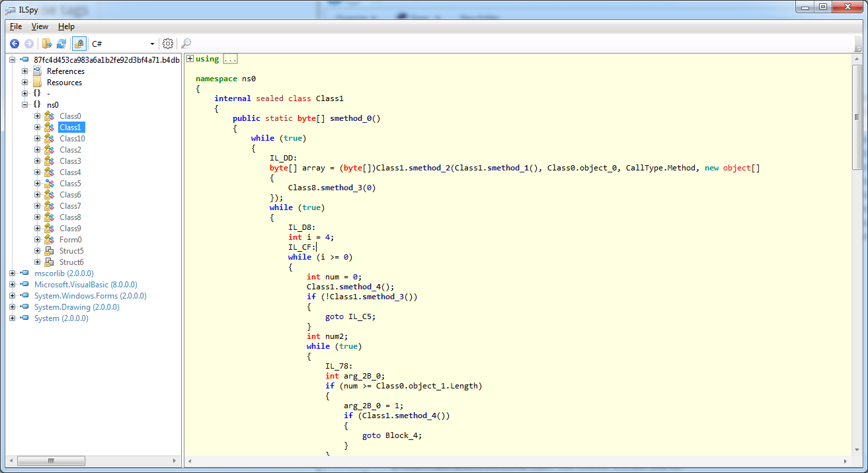This screenshot has height=473, width=868.
Task: Click the Class3 class icon
Action: click(x=49, y=161)
